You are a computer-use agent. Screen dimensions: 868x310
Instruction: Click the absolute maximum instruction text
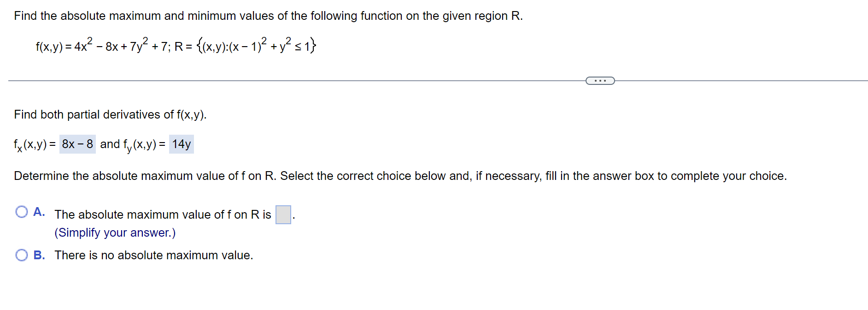400,176
